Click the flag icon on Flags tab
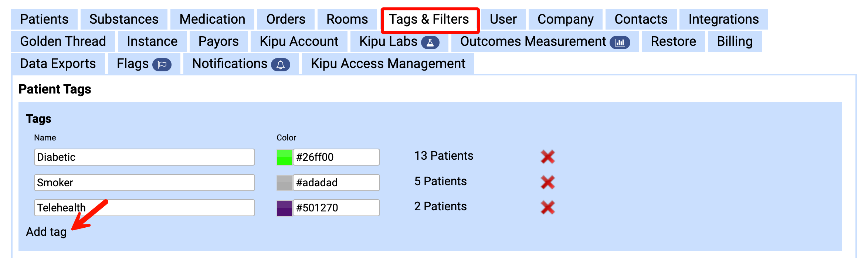868x258 pixels. coord(162,65)
